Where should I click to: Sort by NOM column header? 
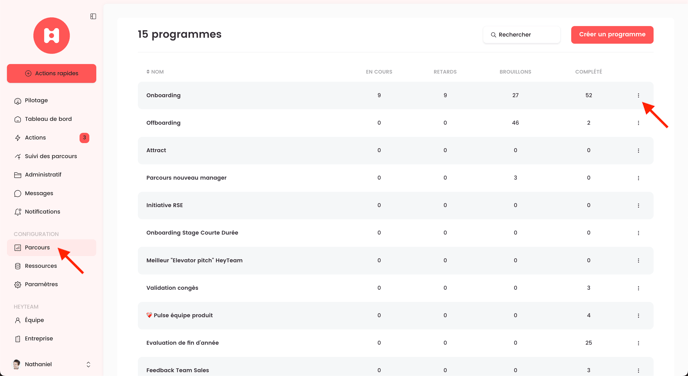(155, 72)
